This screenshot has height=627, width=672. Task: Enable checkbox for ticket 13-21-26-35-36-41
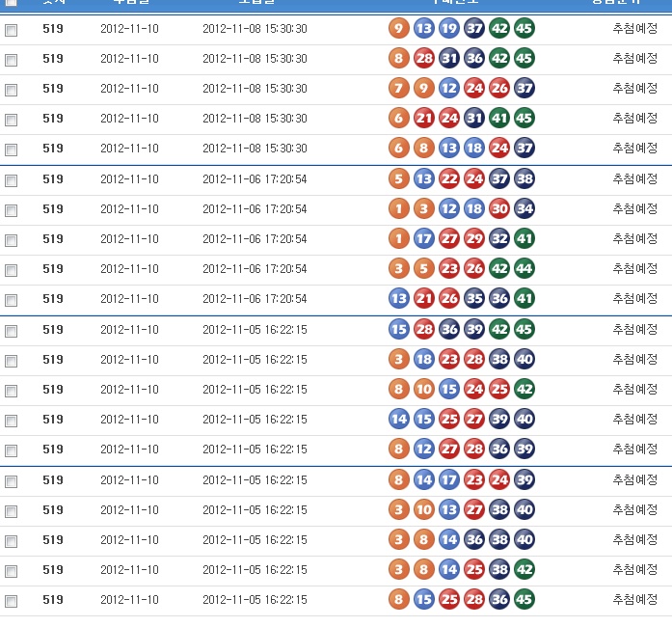11,300
